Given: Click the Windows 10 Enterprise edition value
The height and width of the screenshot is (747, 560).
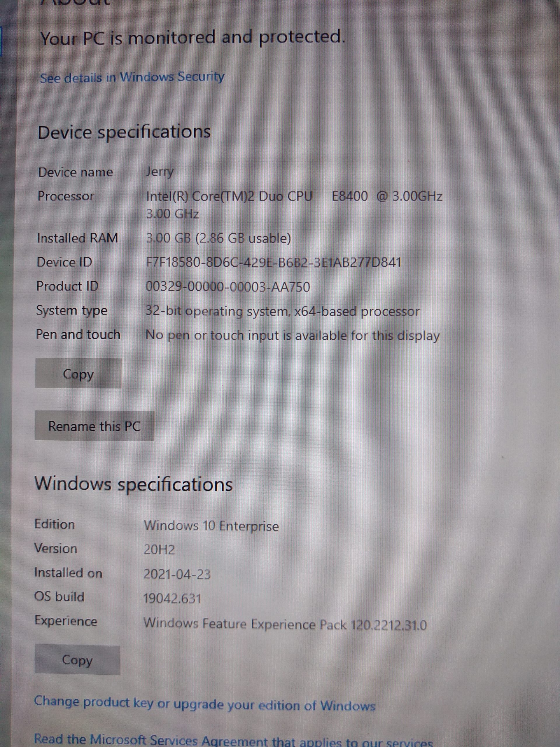Looking at the screenshot, I should pos(211,526).
